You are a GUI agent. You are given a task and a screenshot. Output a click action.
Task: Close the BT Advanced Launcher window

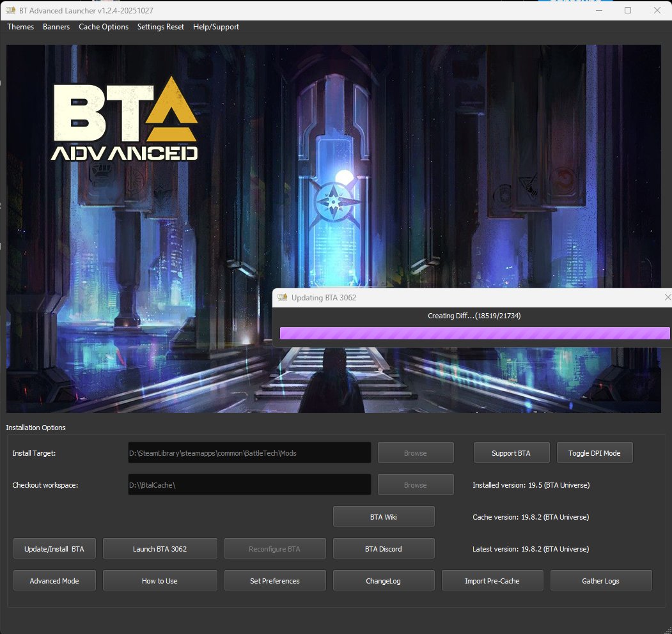point(657,10)
